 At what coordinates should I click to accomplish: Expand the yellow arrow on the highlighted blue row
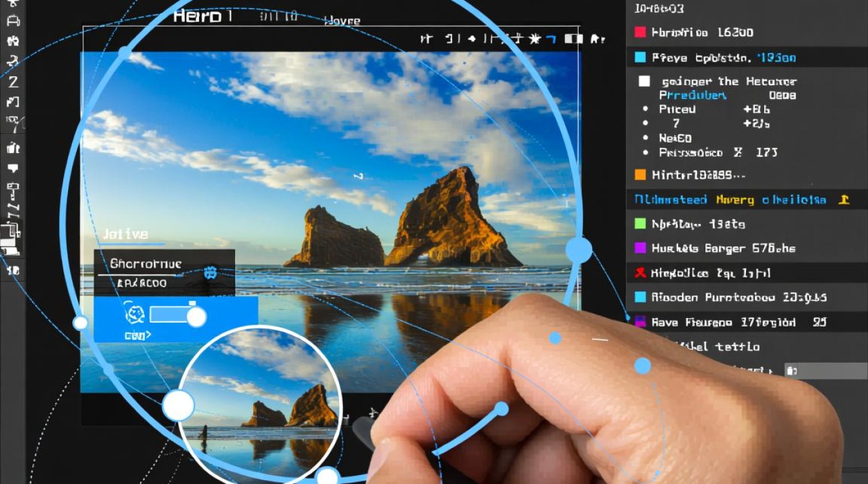(843, 199)
